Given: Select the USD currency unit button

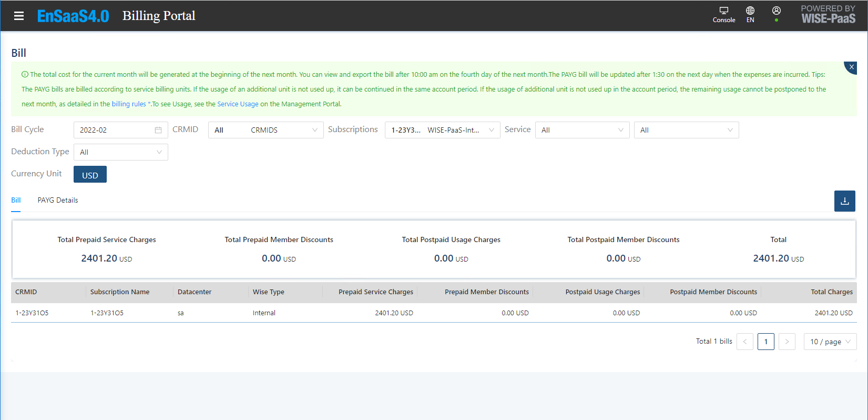Looking at the screenshot, I should click(x=90, y=174).
